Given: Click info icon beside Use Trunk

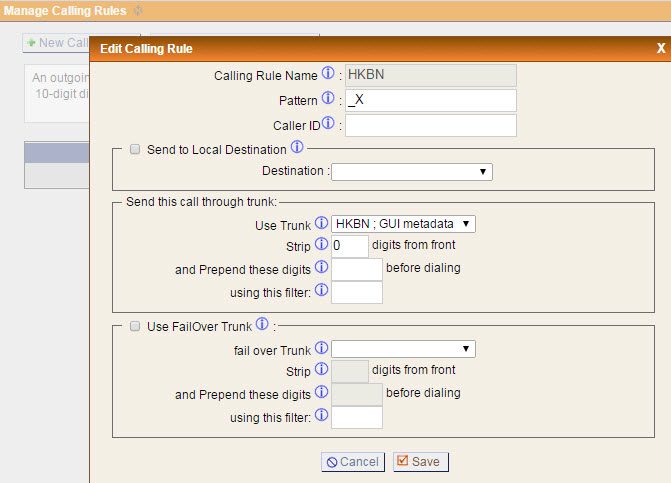Looking at the screenshot, I should pos(321,223).
